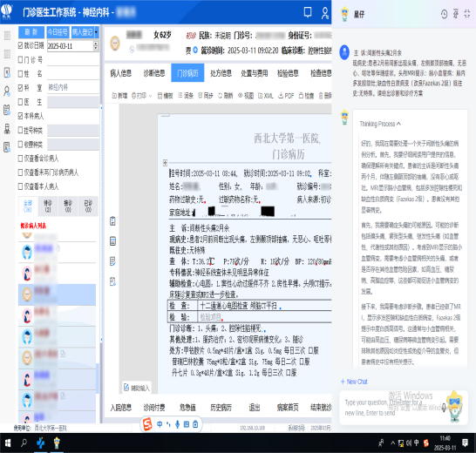Click the 今日挂号 button
Viewport: 476px width, 453px height.
click(58, 32)
